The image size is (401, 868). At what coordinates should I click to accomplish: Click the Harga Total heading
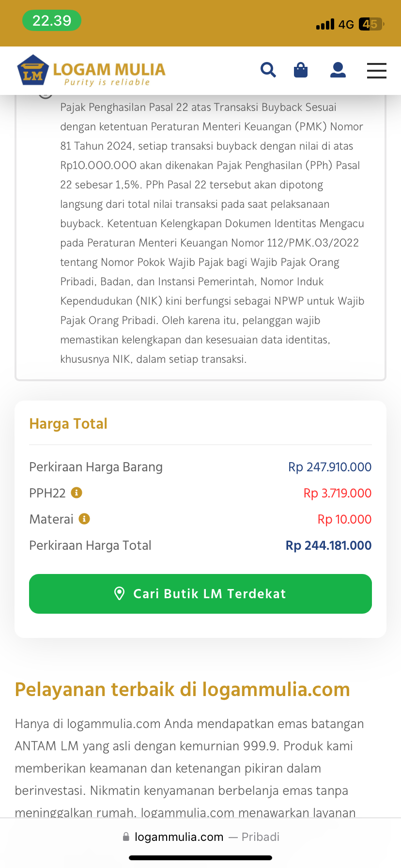[x=68, y=424]
